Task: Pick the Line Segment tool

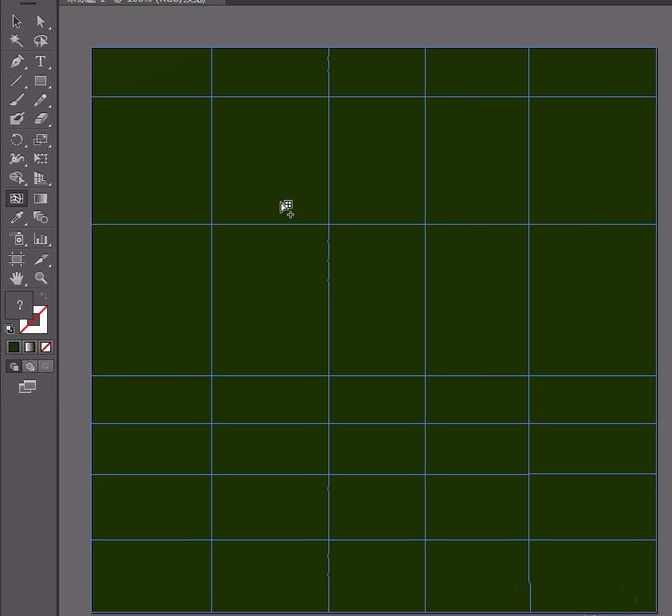Action: (x=17, y=81)
